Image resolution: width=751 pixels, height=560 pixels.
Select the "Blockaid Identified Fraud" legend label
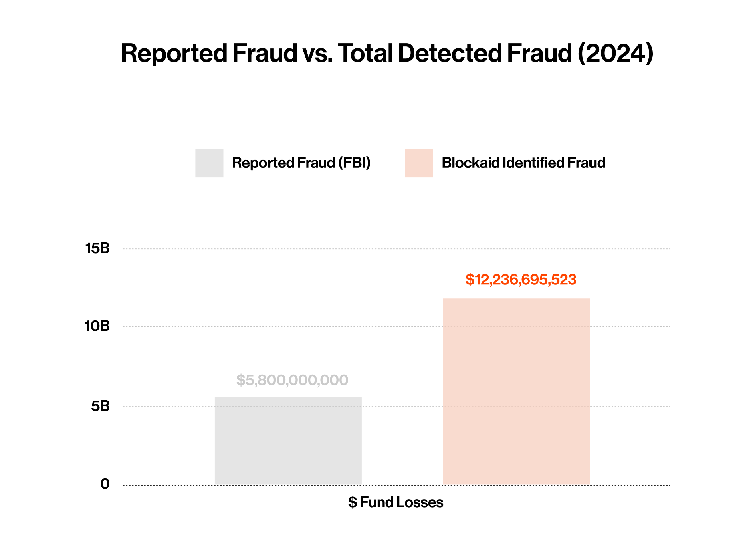tap(523, 163)
